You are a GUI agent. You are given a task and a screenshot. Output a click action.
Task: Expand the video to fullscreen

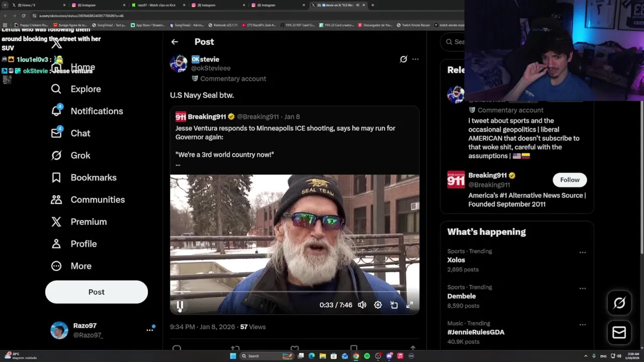tap(410, 305)
